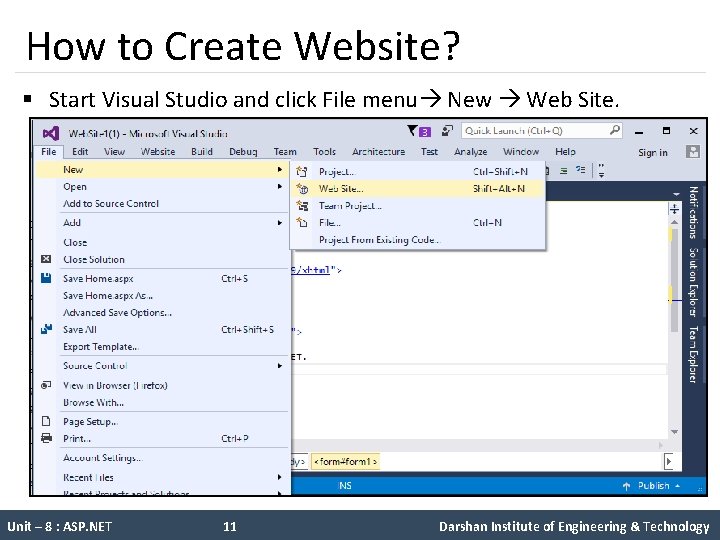This screenshot has height=540, width=720.
Task: Click the Sign in link
Action: click(x=652, y=152)
